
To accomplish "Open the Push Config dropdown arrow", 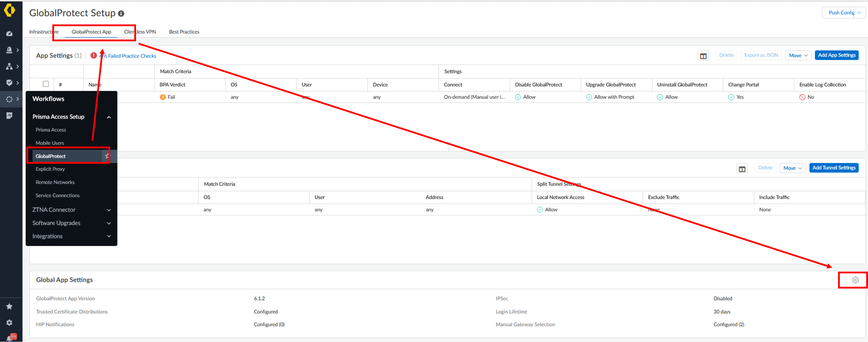I will tap(860, 13).
